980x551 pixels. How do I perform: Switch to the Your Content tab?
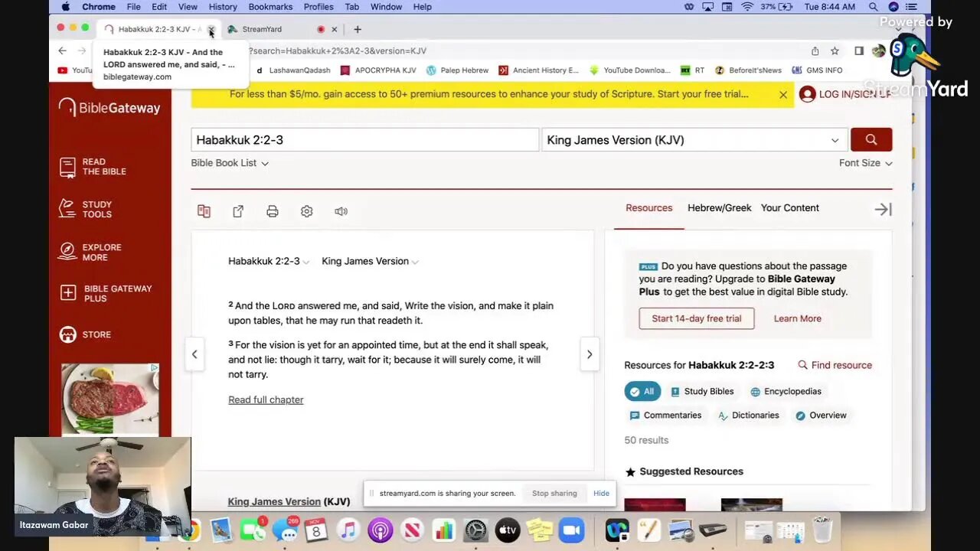click(x=789, y=208)
